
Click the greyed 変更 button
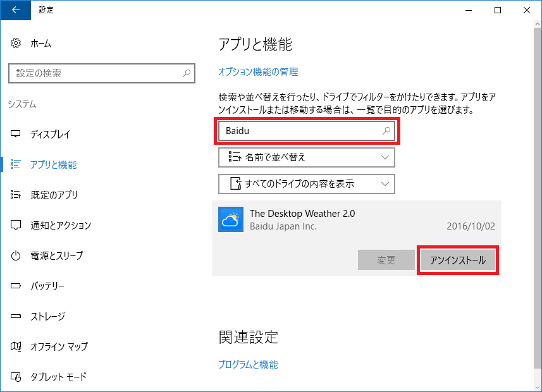click(386, 260)
